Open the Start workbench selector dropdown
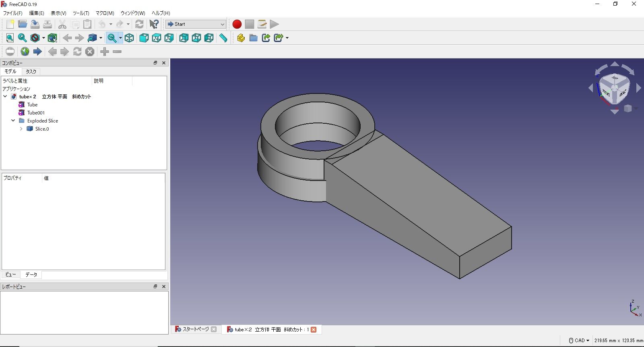The image size is (644, 347). point(196,24)
